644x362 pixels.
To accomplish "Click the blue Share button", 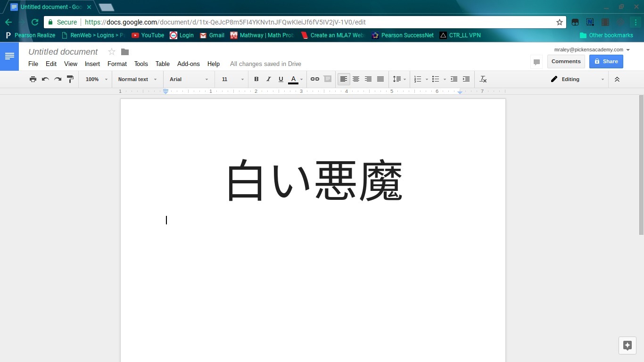I will pyautogui.click(x=606, y=61).
